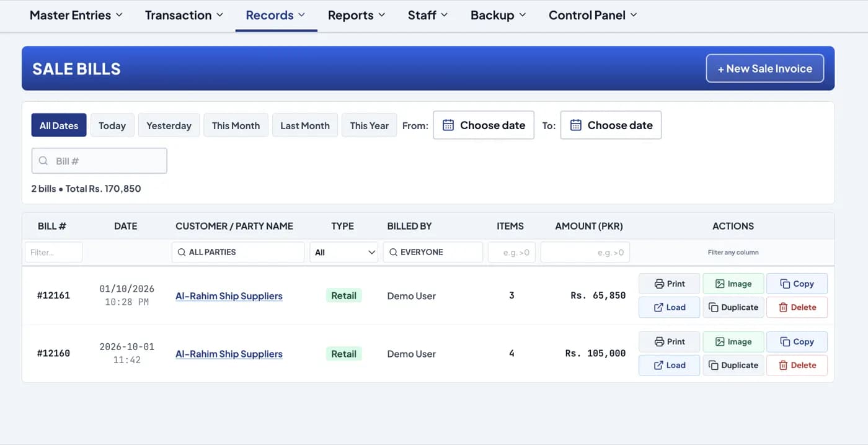868x445 pixels.
Task: Click the image icon for bill #12160
Action: click(x=720, y=341)
